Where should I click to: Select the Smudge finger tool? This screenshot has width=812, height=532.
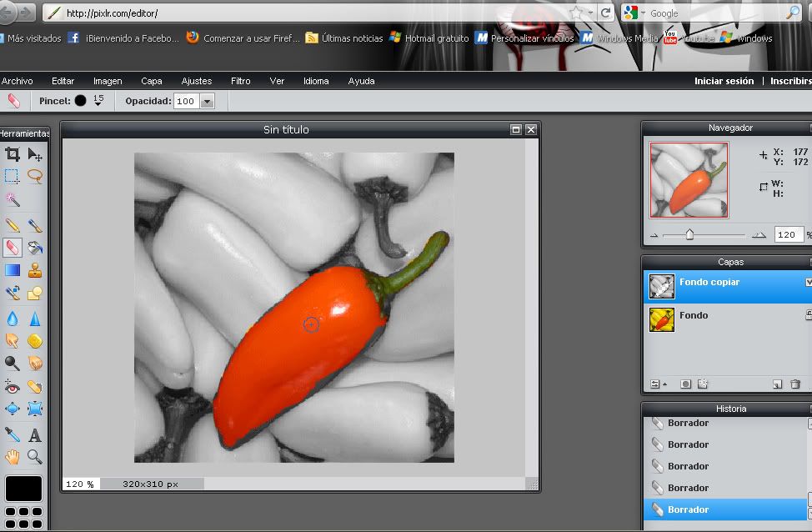13,340
